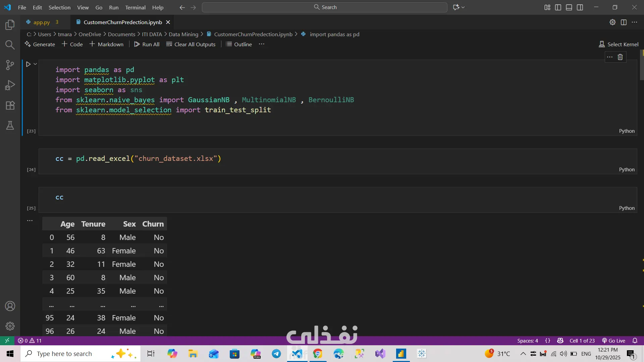Delete the first notebook cell
This screenshot has height=362, width=644.
pyautogui.click(x=620, y=57)
